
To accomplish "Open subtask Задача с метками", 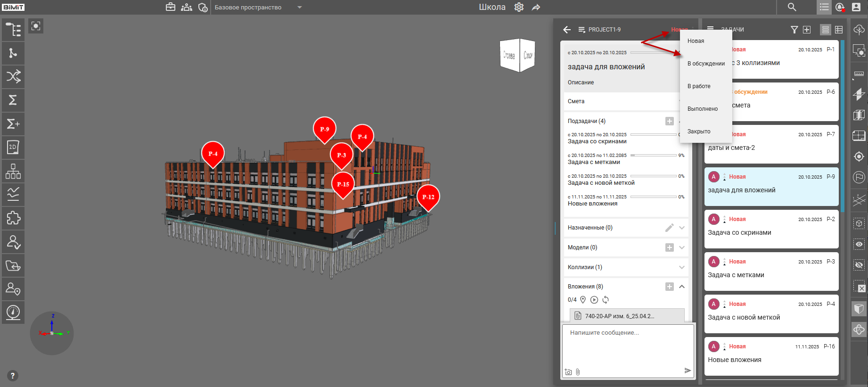I will [594, 162].
